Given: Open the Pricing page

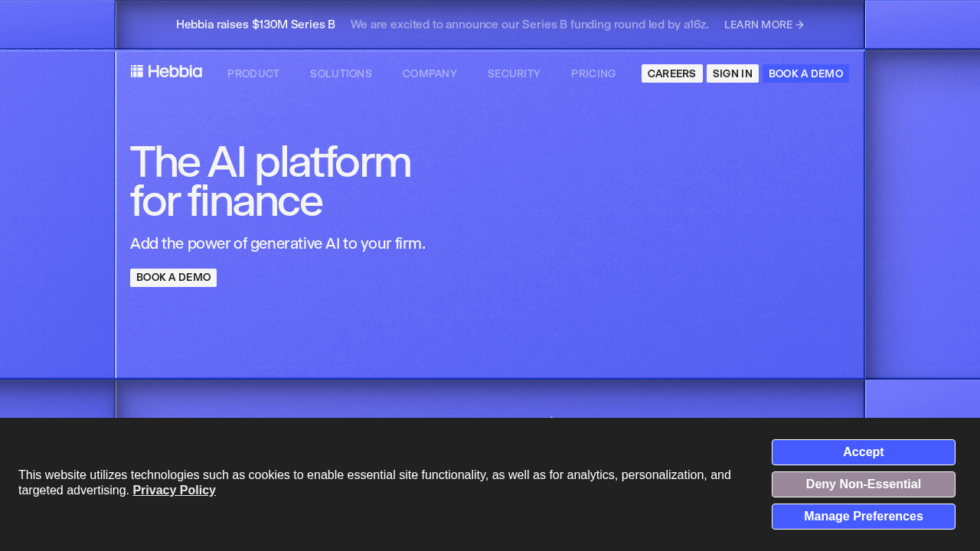Looking at the screenshot, I should pos(593,73).
